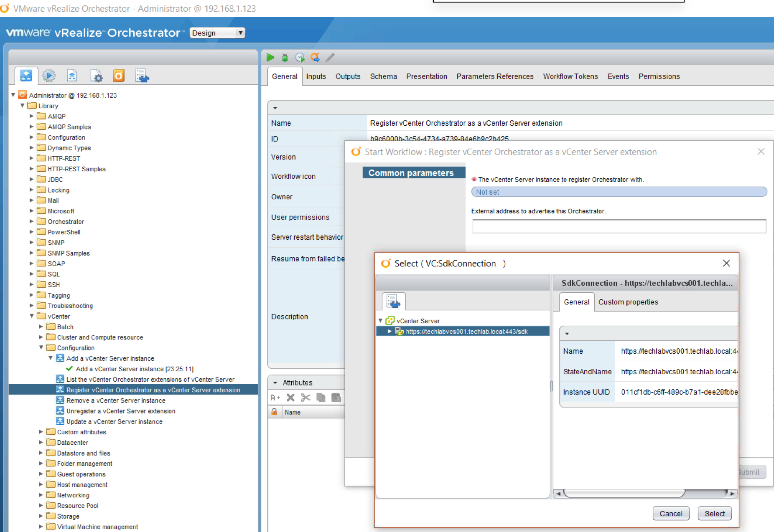
Task: Switch to the Outputs tab
Action: pos(348,76)
